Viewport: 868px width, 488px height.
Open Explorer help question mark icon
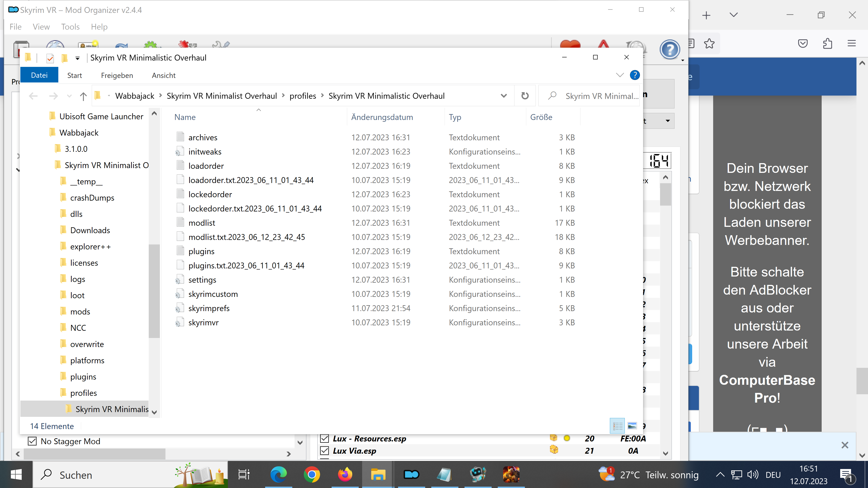[x=634, y=75]
